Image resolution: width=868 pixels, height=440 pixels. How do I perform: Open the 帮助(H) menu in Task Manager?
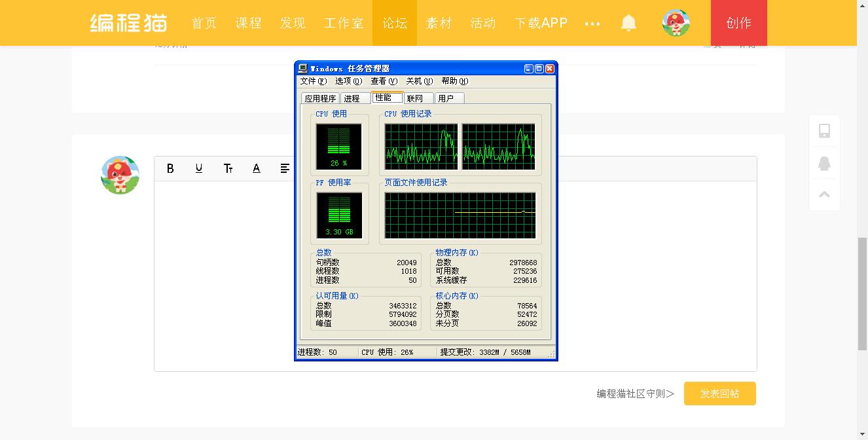click(455, 81)
